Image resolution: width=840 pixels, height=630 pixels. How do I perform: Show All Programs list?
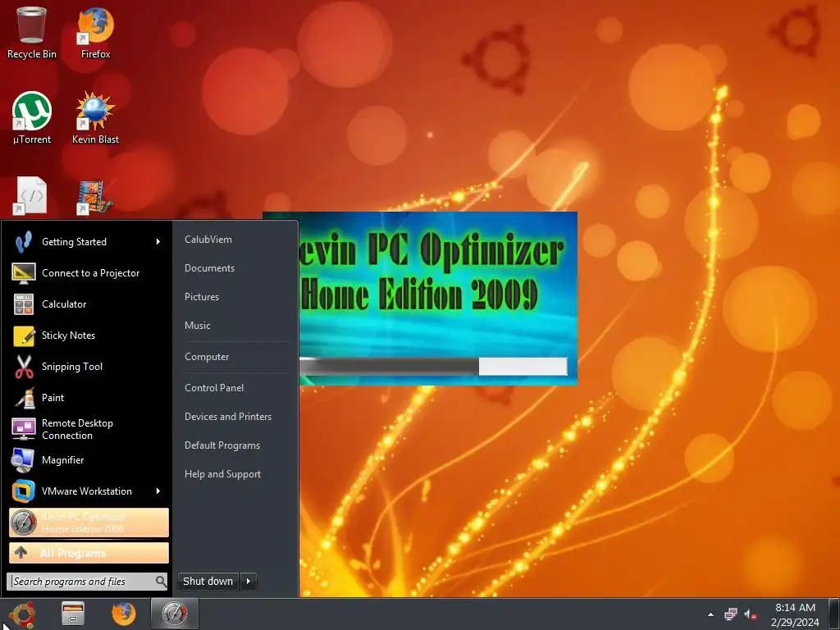(89, 553)
